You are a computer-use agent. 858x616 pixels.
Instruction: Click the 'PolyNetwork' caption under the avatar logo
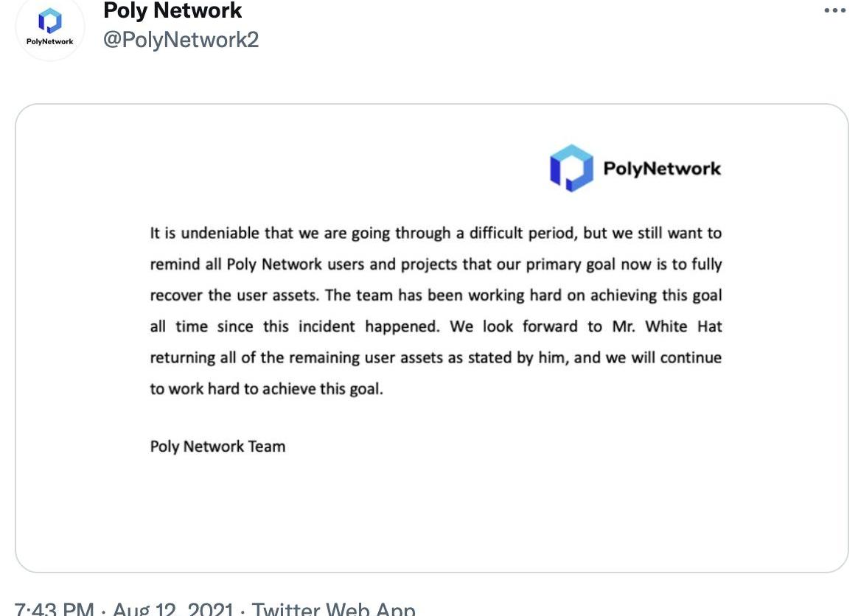pyautogui.click(x=49, y=42)
